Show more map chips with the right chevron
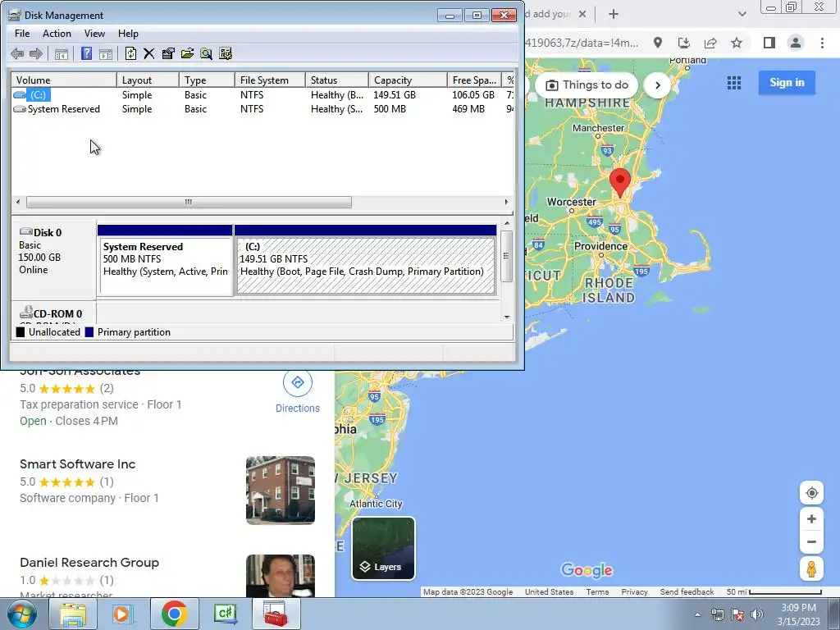Screen dimensions: 840x630 click(658, 84)
